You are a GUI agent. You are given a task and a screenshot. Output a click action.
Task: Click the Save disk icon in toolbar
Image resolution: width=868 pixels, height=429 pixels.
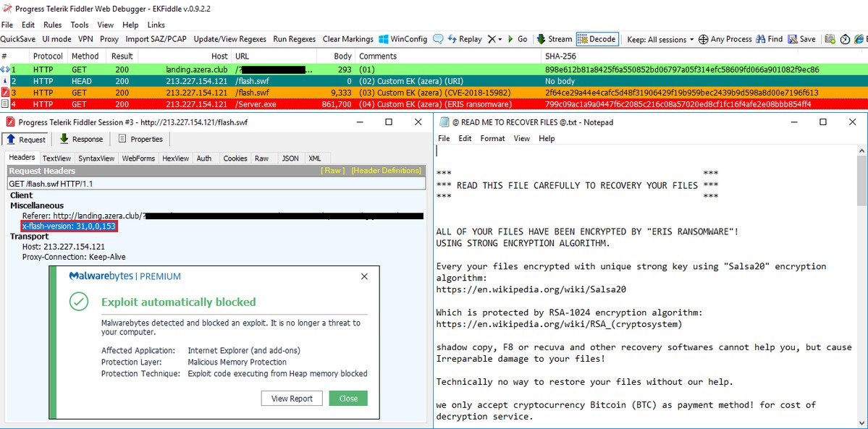[x=801, y=39]
